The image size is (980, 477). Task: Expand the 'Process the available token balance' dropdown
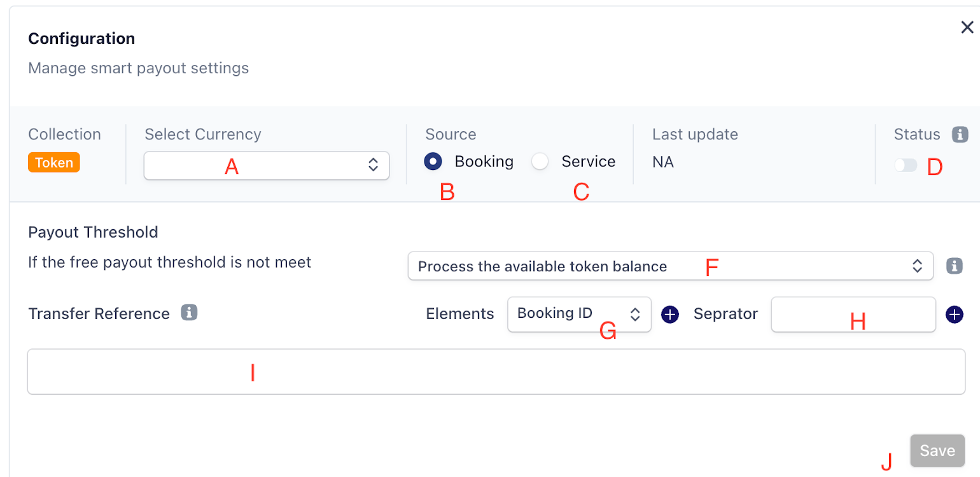670,266
